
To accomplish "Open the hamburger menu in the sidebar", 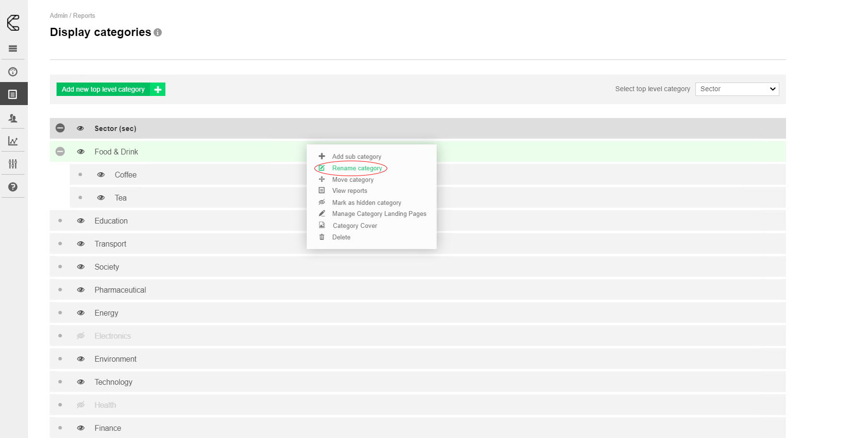I will [x=13, y=48].
